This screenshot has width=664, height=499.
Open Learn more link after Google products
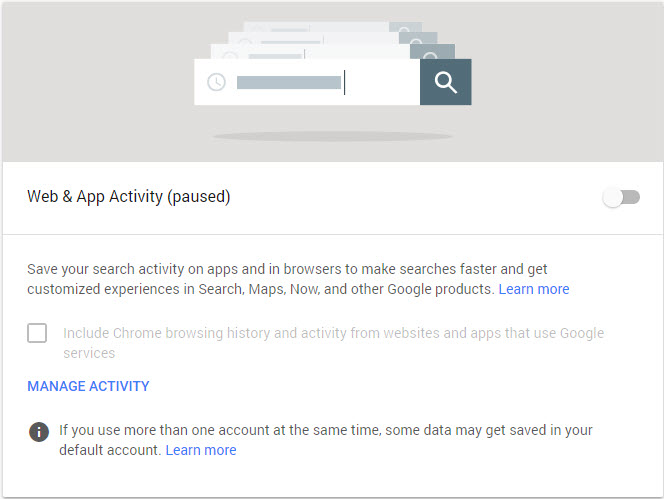pyautogui.click(x=534, y=289)
